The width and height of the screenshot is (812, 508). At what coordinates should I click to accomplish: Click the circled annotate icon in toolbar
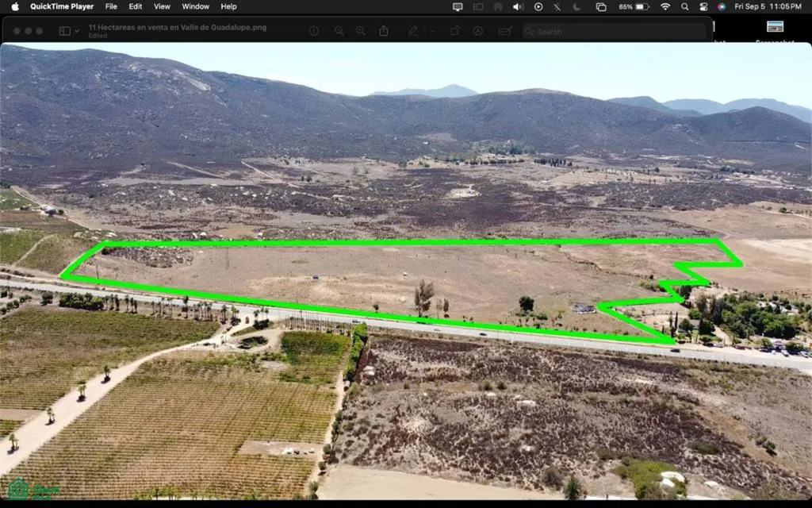(x=478, y=31)
